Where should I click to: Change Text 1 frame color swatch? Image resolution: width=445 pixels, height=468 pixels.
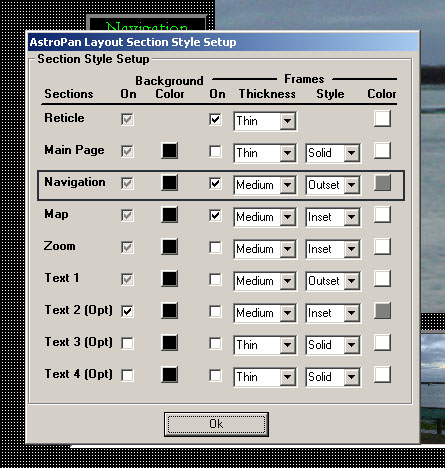(x=382, y=279)
